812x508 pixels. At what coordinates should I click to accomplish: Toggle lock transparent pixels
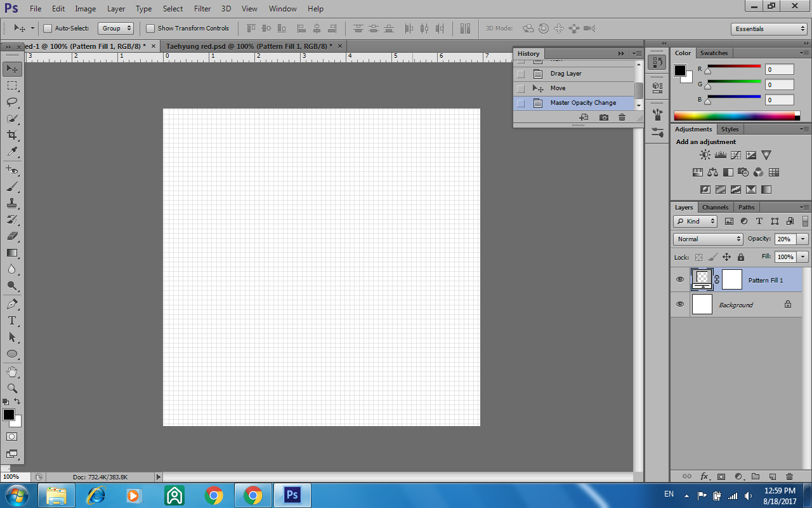[698, 257]
